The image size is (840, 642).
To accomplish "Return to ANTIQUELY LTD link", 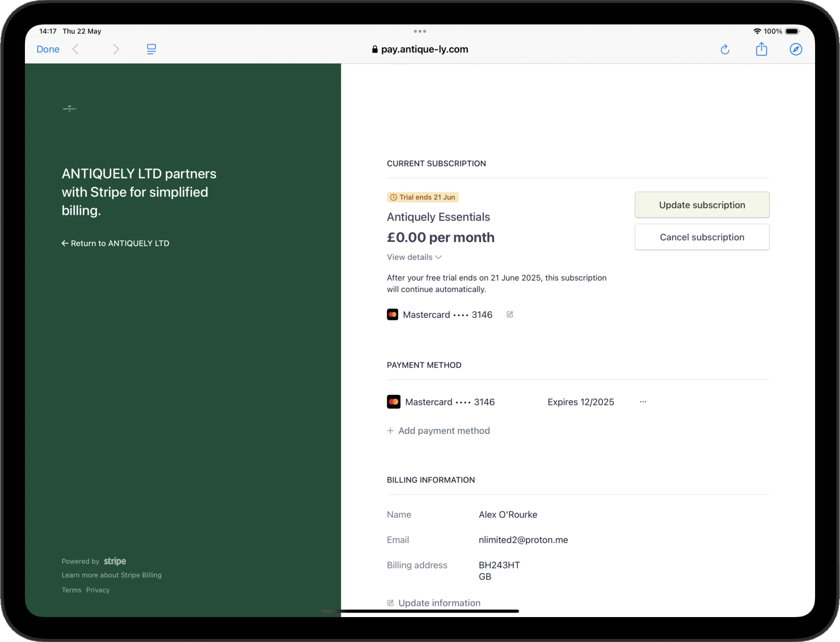I will (x=115, y=243).
